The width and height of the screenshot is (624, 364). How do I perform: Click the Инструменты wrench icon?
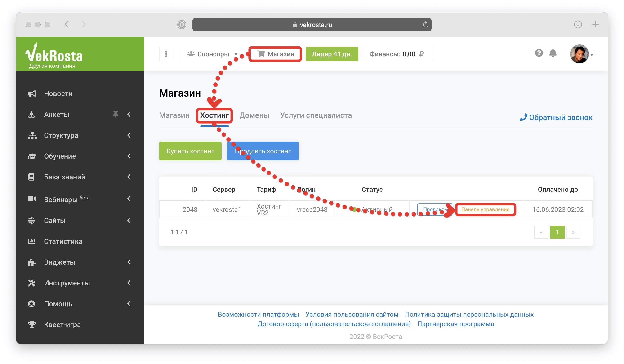tap(31, 283)
